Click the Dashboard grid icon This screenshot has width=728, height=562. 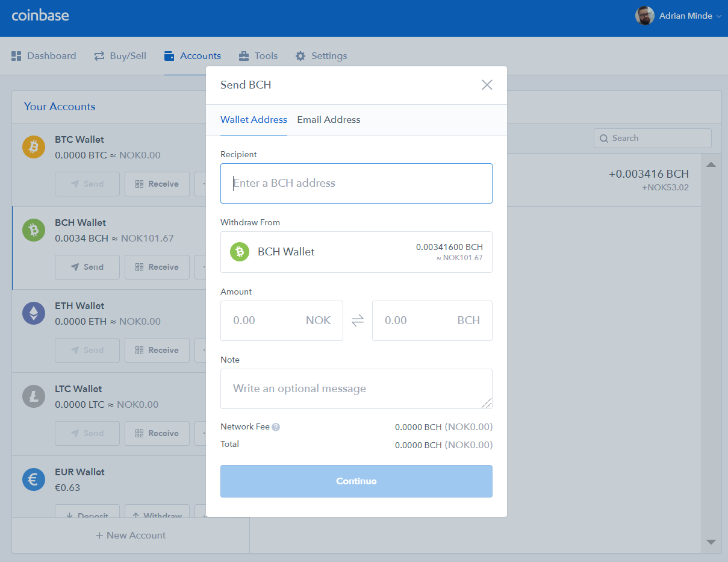coord(16,55)
